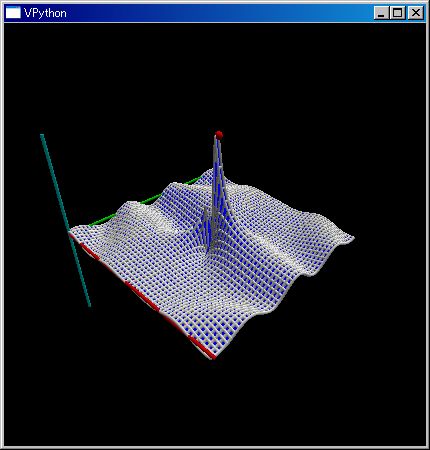Click the rightmost corner of the mesh surface
The width and height of the screenshot is (430, 450).
(353, 238)
